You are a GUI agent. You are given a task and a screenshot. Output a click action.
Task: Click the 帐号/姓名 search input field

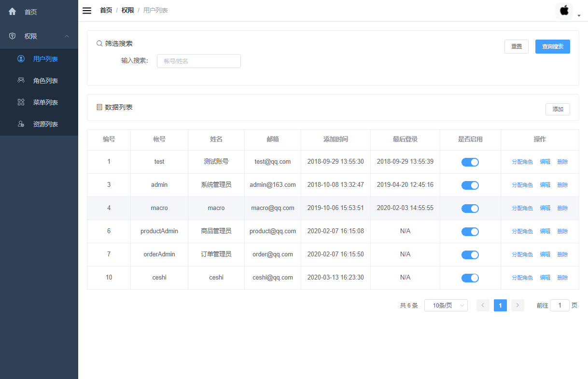[198, 61]
